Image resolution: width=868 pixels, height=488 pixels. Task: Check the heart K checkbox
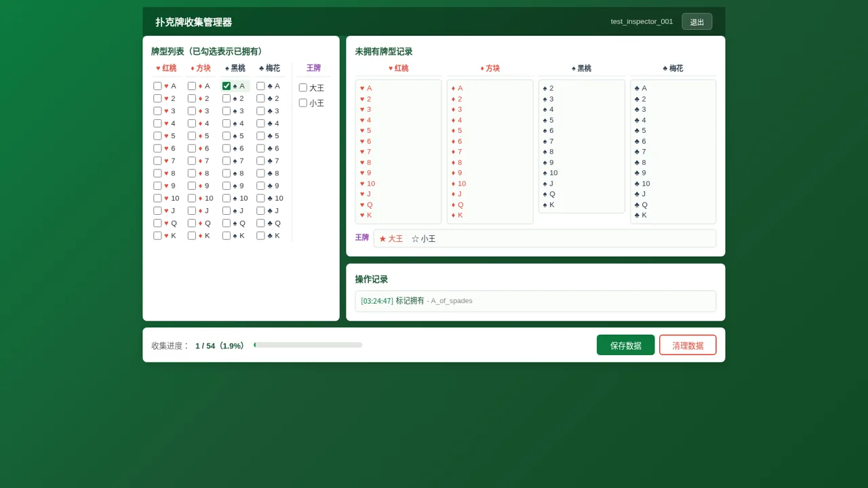[x=157, y=235]
